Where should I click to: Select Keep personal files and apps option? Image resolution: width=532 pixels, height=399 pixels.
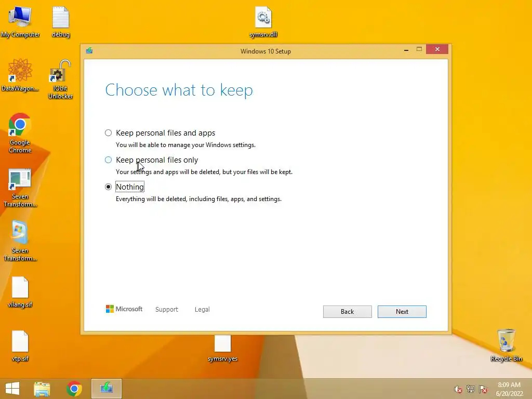point(108,133)
